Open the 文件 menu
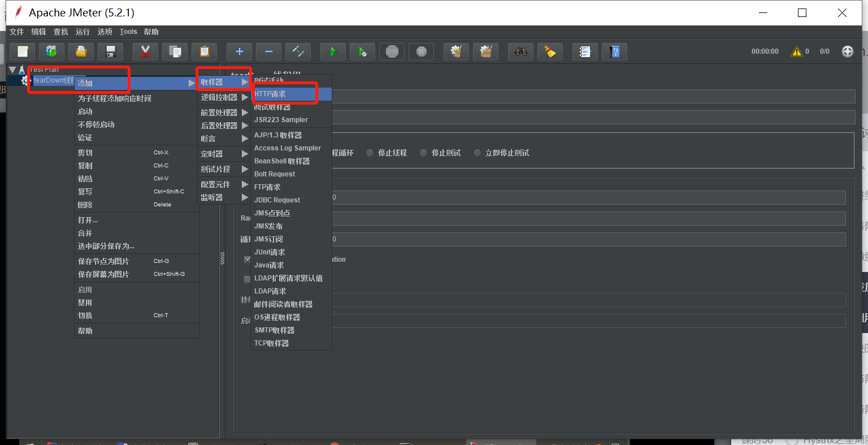This screenshot has width=868, height=445. pyautogui.click(x=17, y=32)
